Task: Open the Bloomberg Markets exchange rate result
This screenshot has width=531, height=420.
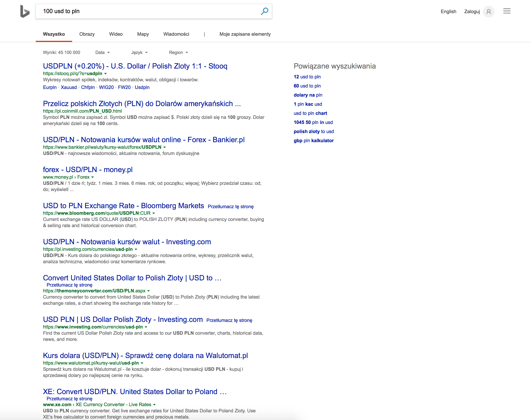Action: (123, 206)
